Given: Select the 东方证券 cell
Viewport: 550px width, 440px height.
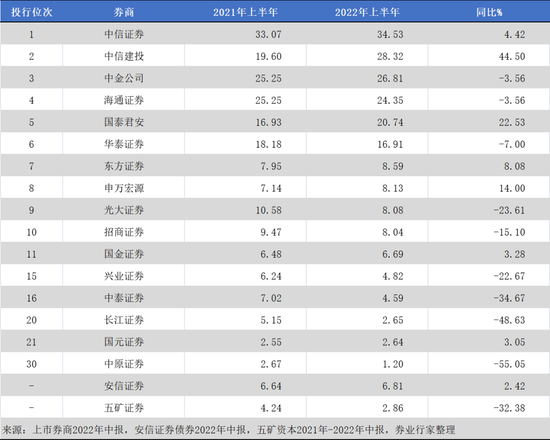Looking at the screenshot, I should 124,166.
